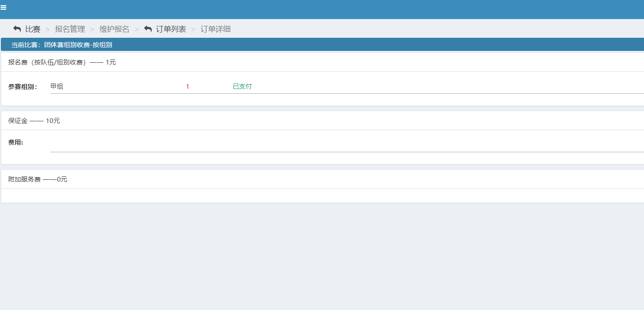Open the hamburger menu icon
Screen dimensions: 644x310
pos(3,8)
